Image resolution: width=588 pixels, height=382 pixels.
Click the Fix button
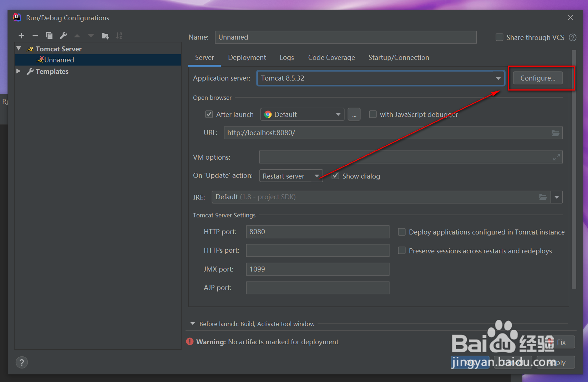pos(561,342)
